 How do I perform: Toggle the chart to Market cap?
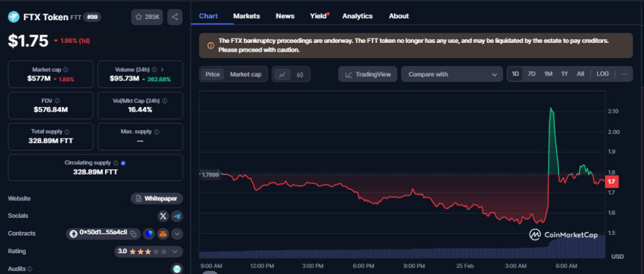pyautogui.click(x=245, y=74)
